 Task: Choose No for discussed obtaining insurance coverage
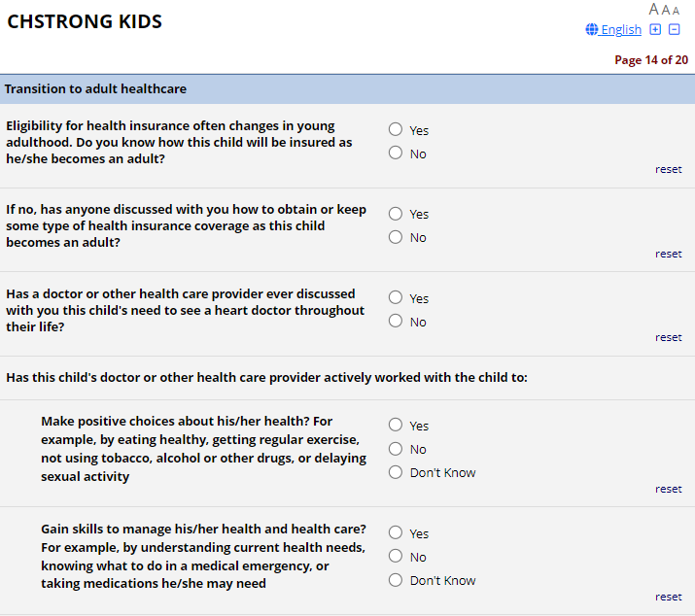coord(396,237)
